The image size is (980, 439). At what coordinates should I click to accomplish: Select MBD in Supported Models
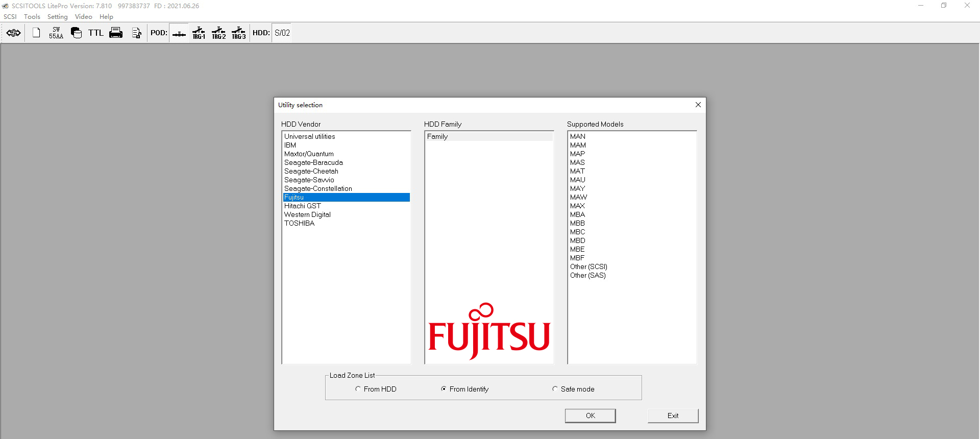[x=632, y=240]
